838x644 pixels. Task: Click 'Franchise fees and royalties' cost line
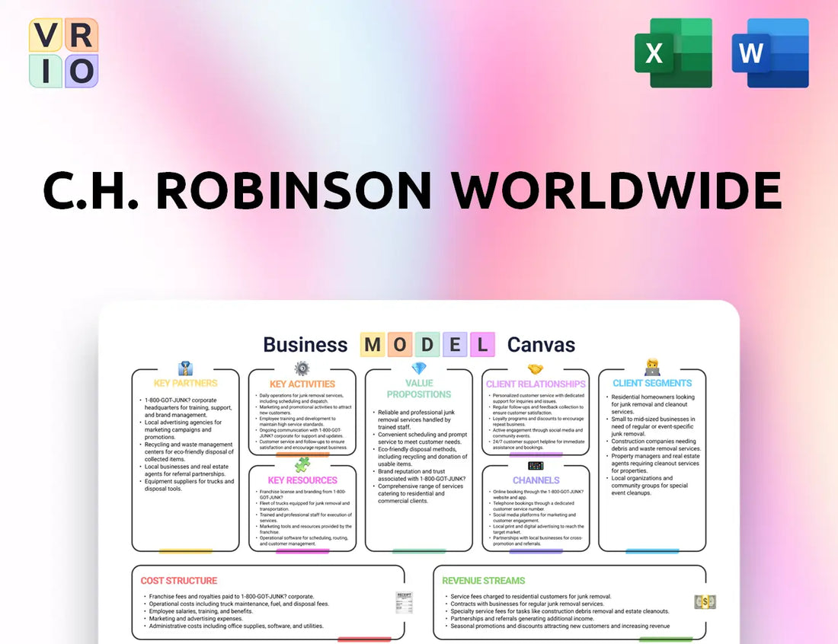click(x=232, y=597)
